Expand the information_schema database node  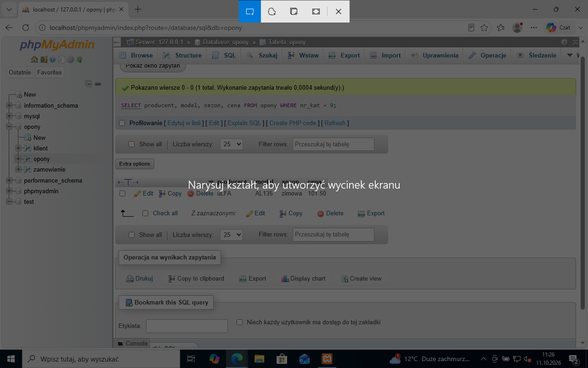click(x=9, y=105)
